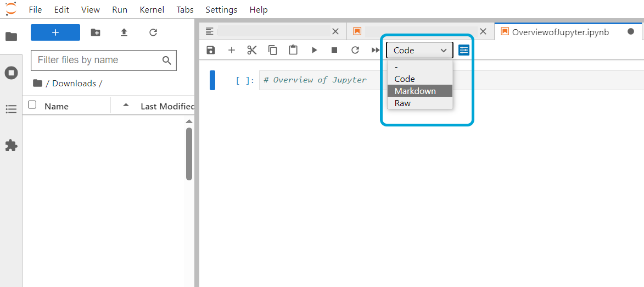Open the cell type Code dropdown

coord(419,50)
